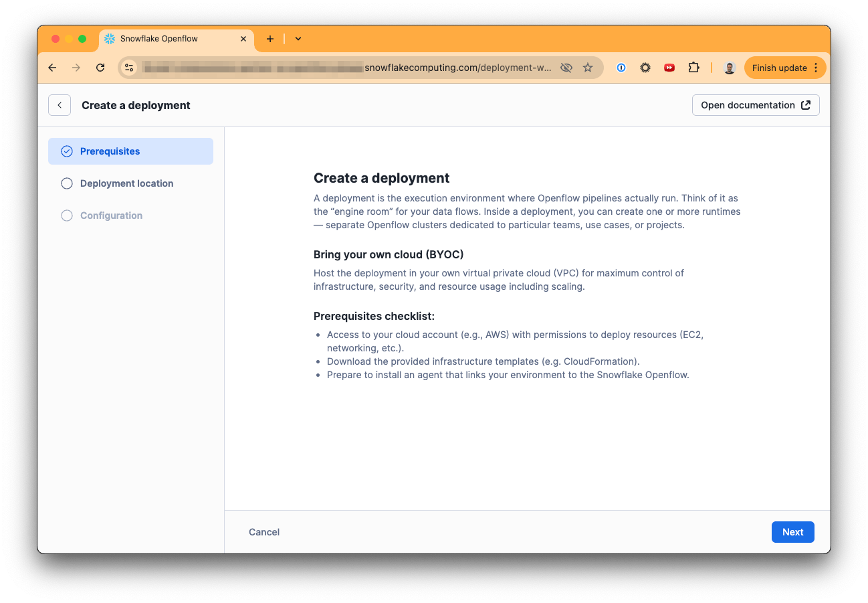Open the Chrome profile avatar
Screen dimensions: 868x603
pos(730,68)
